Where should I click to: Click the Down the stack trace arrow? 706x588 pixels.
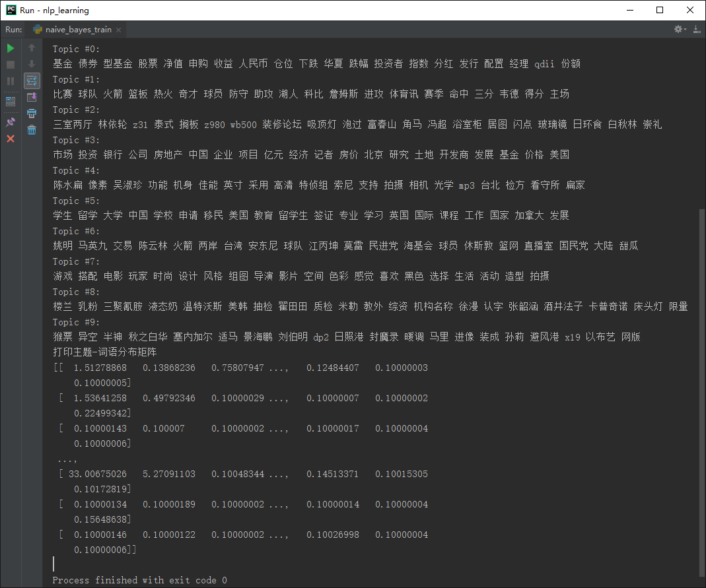pyautogui.click(x=32, y=64)
